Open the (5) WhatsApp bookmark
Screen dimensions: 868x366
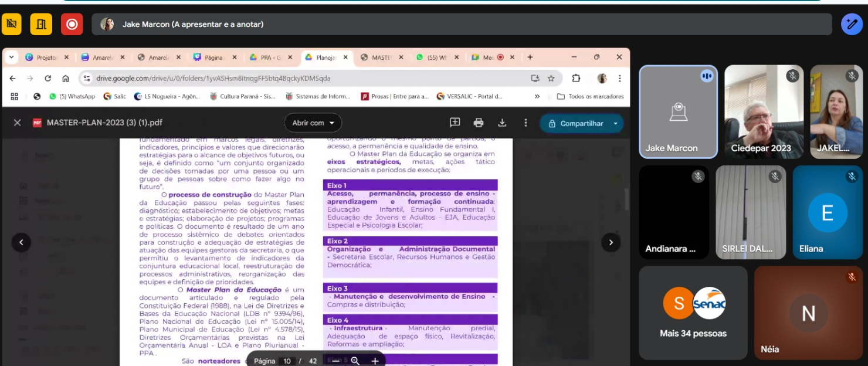[72, 96]
